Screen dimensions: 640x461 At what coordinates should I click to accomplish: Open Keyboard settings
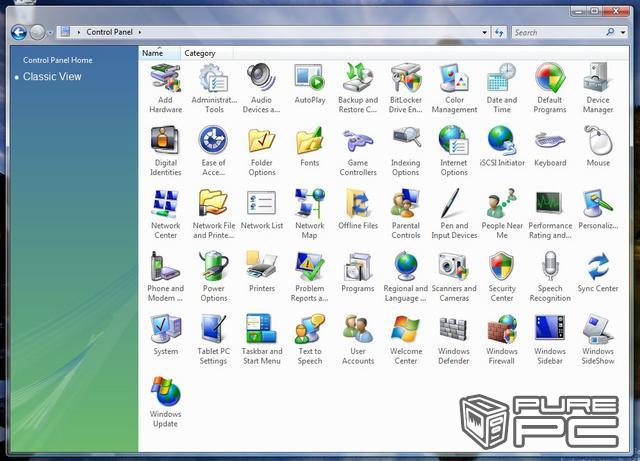[x=550, y=147]
